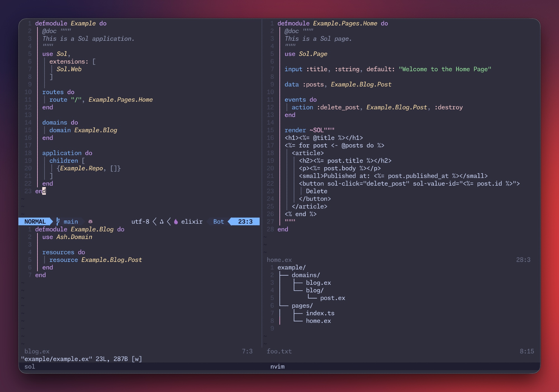Click the purple Elixir droplet icon
This screenshot has width=559, height=392.
[x=176, y=222]
